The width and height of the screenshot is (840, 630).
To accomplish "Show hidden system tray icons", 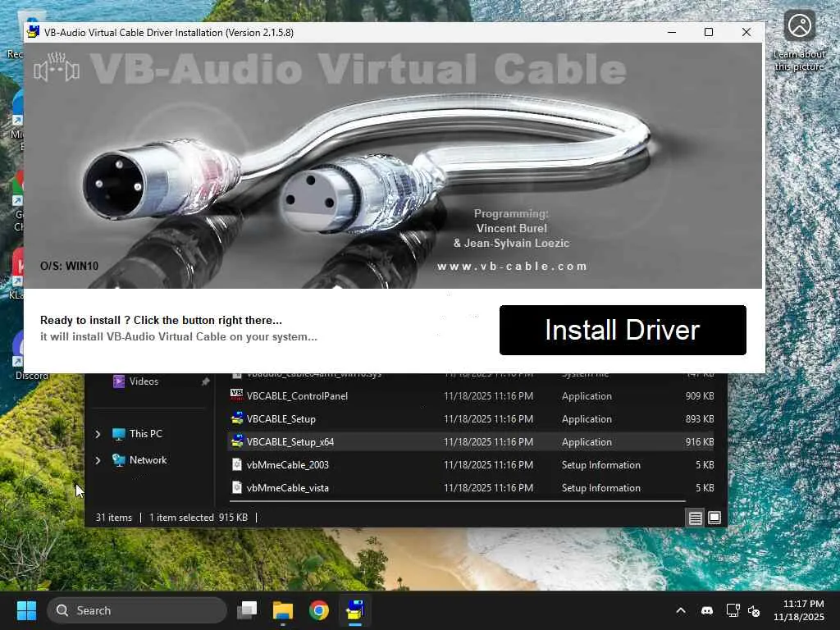I will pyautogui.click(x=681, y=610).
